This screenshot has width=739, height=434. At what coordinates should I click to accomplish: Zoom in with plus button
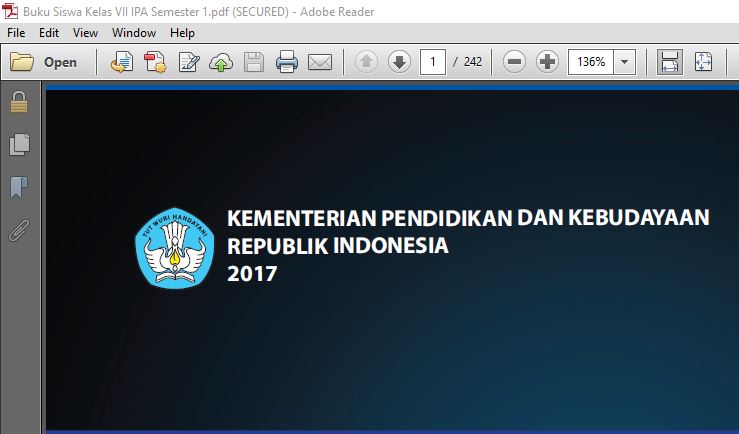click(547, 62)
